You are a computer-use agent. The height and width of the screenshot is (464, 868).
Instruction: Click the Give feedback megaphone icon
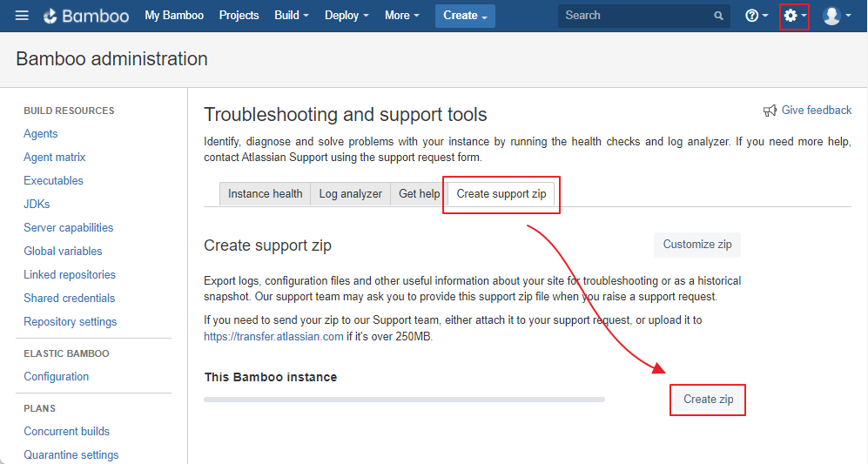[x=770, y=111]
